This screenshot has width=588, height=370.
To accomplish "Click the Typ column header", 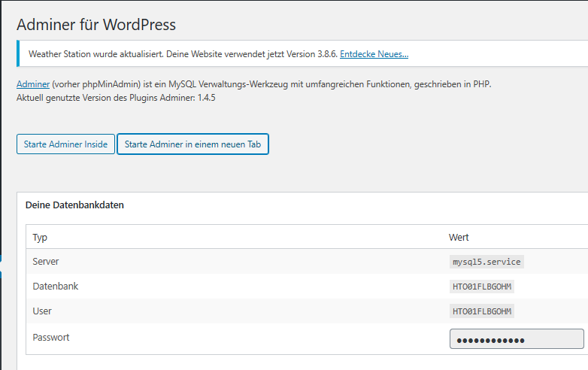I will tap(40, 238).
